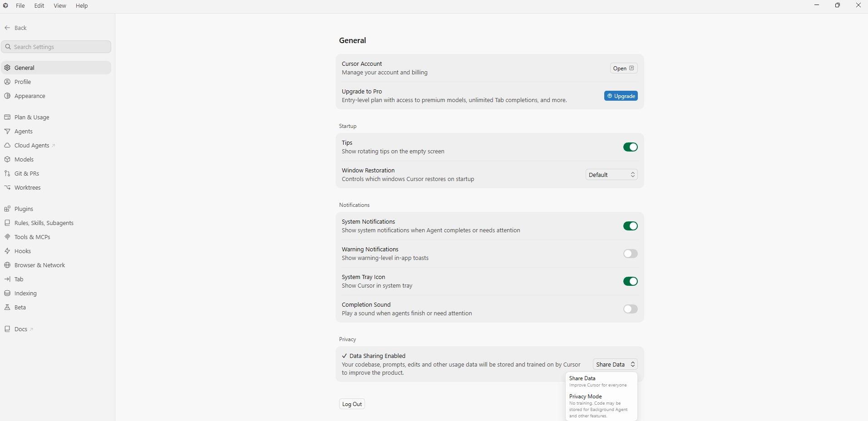Open the Edit menu
Viewport: 868px width, 421px height.
[39, 6]
